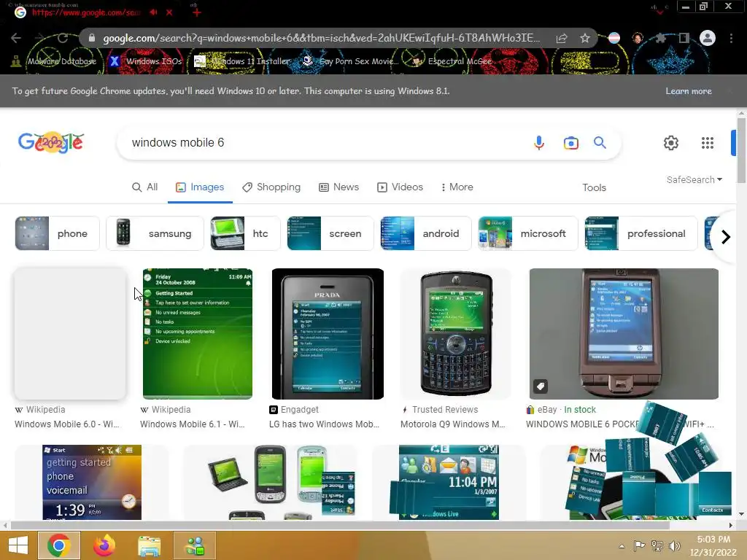Mute the tab via the speaker icon

[153, 12]
